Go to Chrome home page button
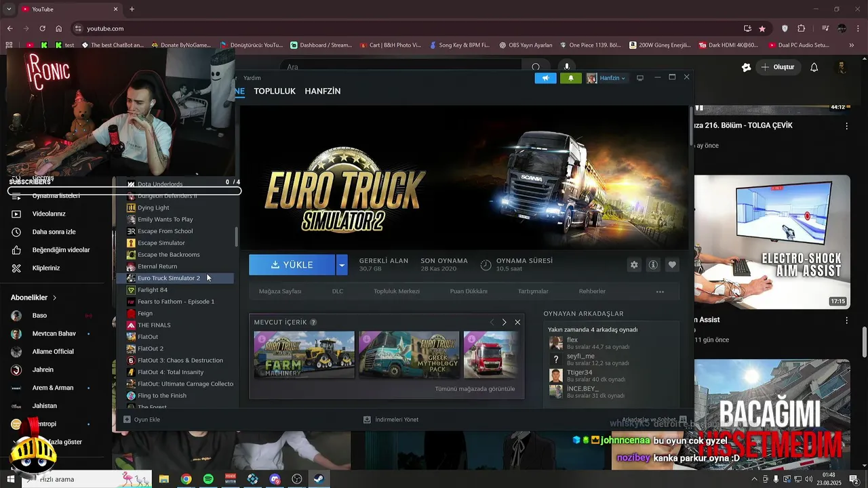 point(59,28)
